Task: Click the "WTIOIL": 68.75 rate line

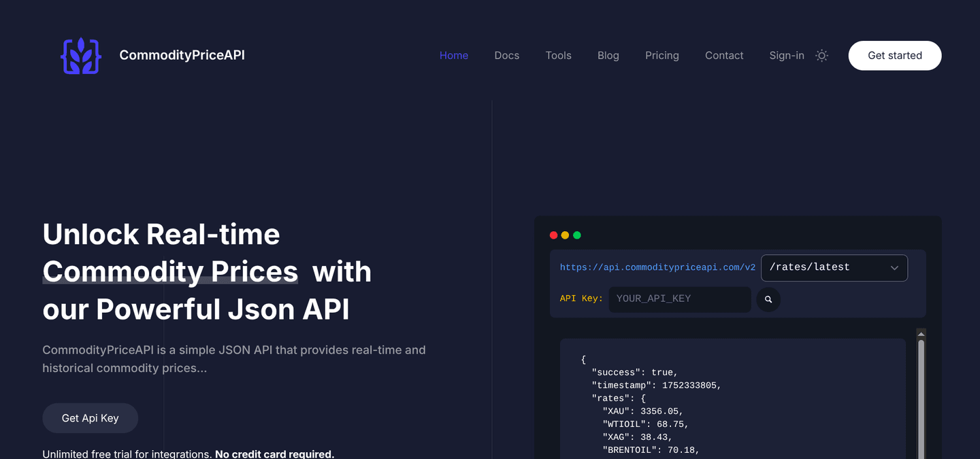Action: (x=645, y=424)
